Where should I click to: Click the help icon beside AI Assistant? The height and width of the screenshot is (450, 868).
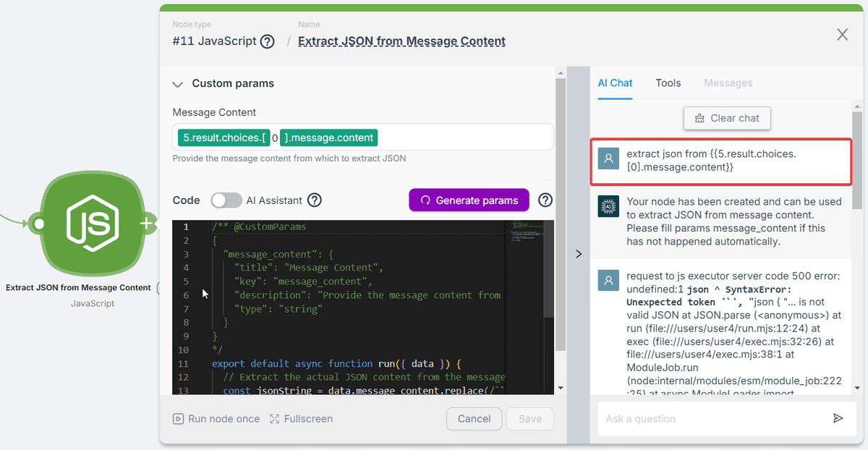click(315, 200)
